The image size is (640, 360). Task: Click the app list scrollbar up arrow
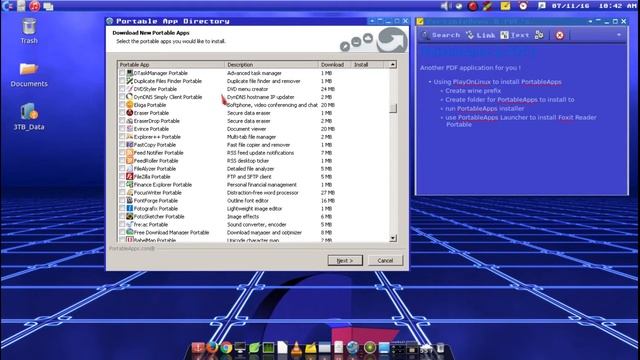pos(393,64)
